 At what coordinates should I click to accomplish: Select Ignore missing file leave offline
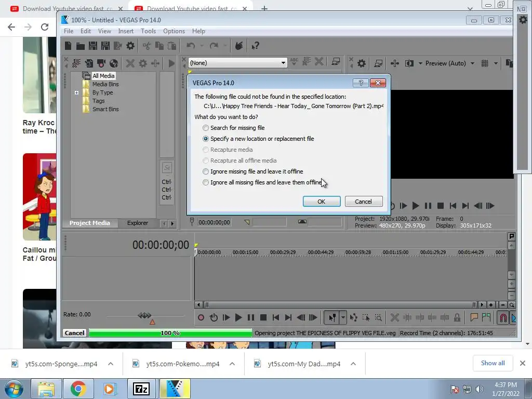(253, 171)
